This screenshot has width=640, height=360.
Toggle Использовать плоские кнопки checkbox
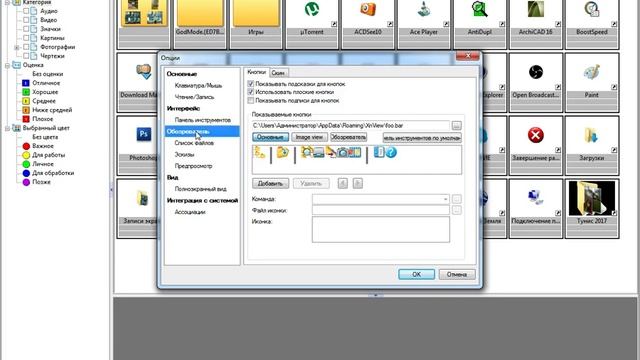[251, 92]
